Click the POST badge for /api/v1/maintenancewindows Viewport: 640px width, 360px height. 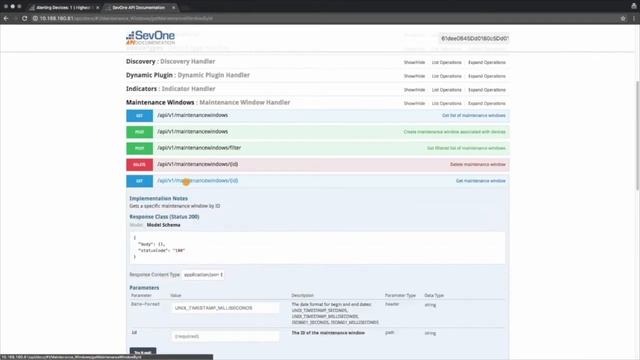(x=139, y=132)
